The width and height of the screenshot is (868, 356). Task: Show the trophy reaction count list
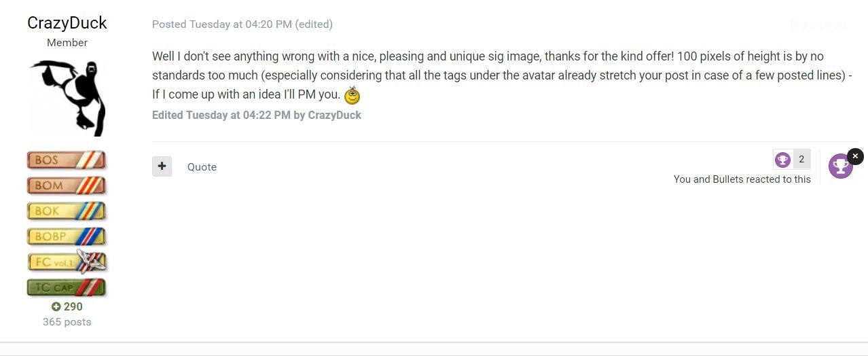792,160
